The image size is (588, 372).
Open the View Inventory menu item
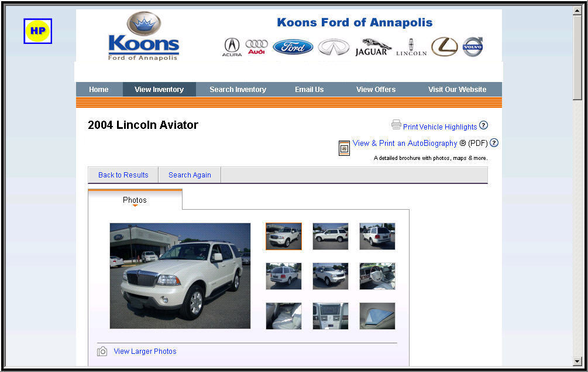pos(159,90)
